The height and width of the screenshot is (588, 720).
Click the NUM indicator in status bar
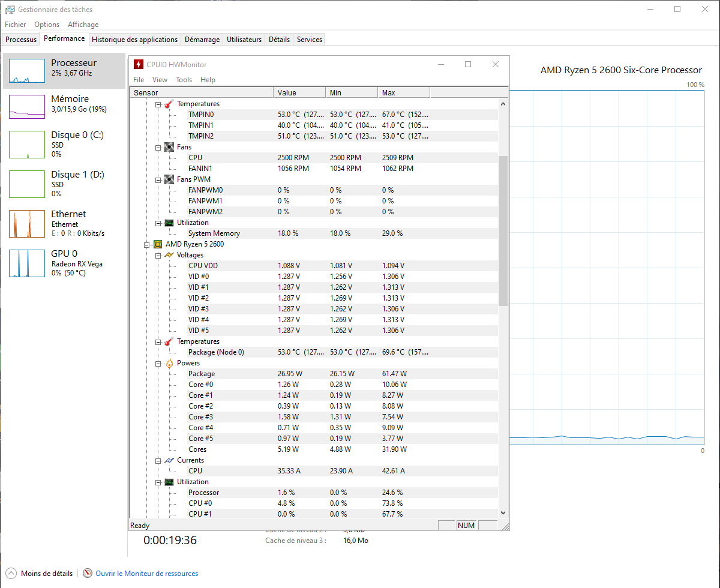click(466, 525)
